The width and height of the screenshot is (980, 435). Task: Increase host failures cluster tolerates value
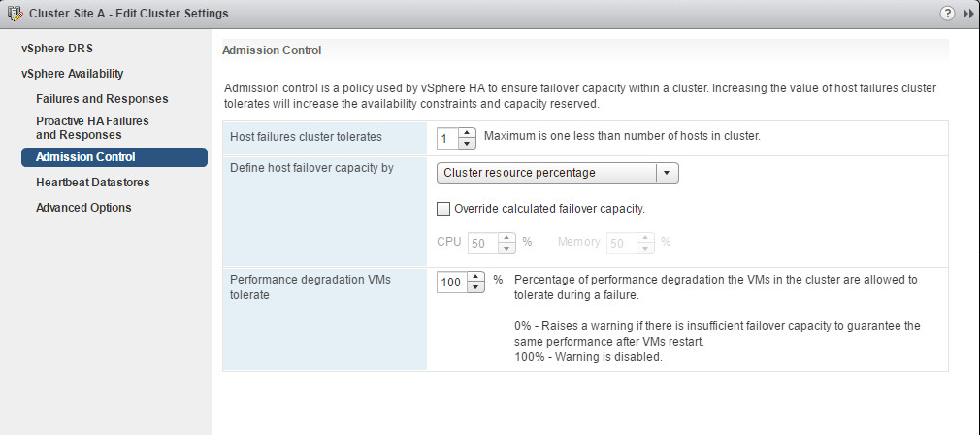click(467, 132)
